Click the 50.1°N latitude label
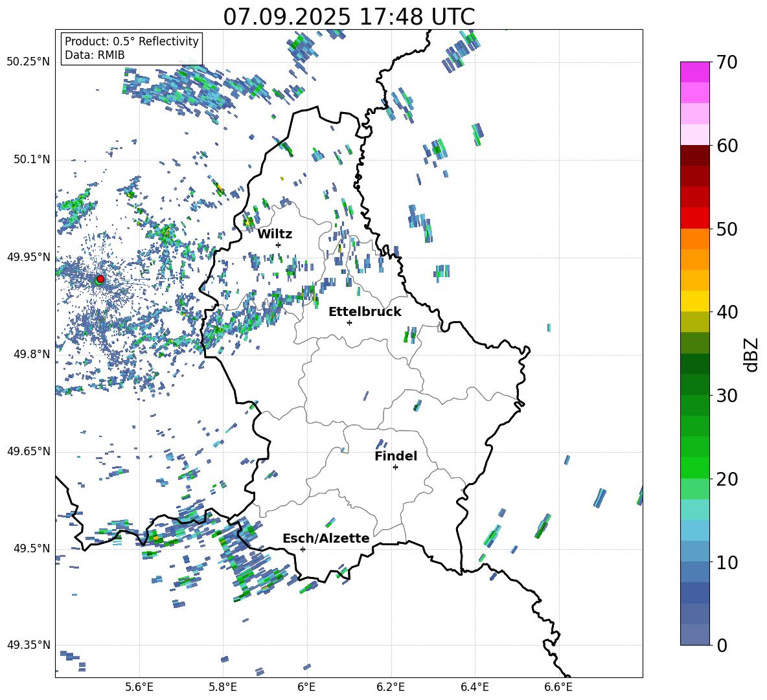767x700 pixels. (x=32, y=160)
